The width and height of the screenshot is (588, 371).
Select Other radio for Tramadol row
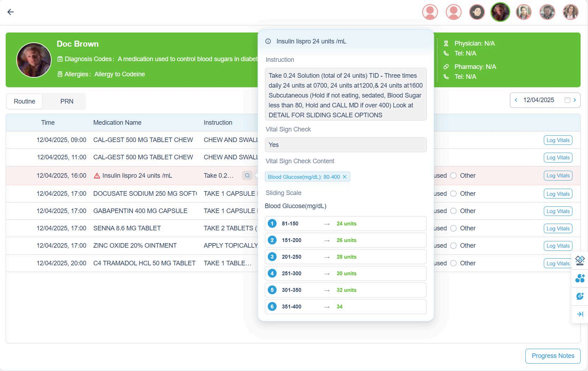453,263
